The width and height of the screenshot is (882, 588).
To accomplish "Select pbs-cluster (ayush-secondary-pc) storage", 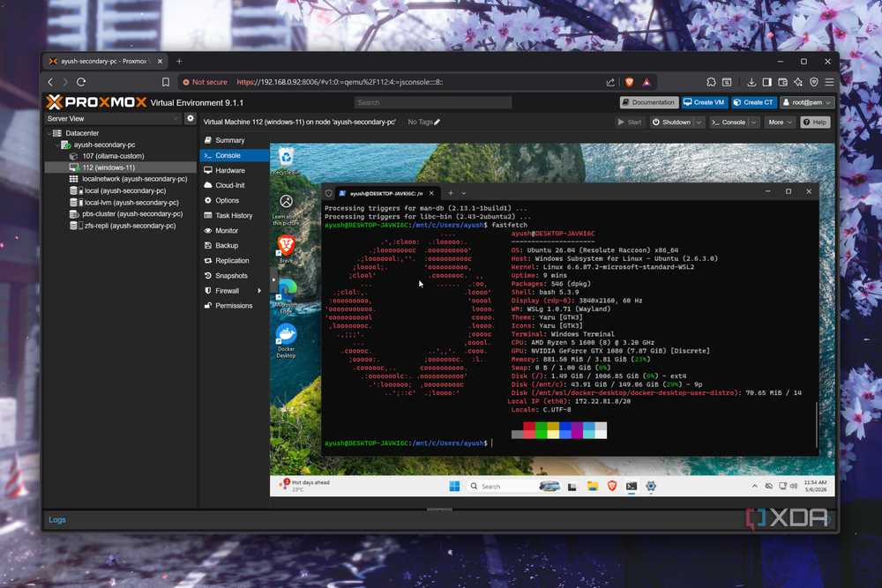I will 132,213.
